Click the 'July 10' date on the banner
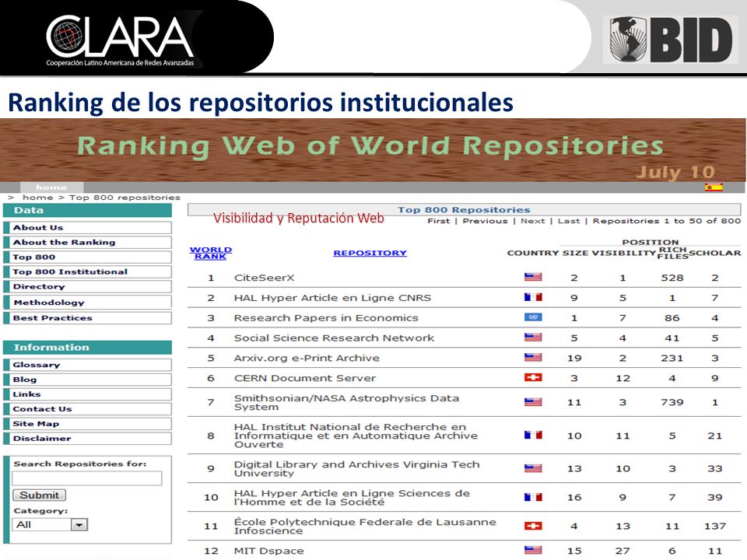This screenshot has width=747, height=560. pos(675,172)
